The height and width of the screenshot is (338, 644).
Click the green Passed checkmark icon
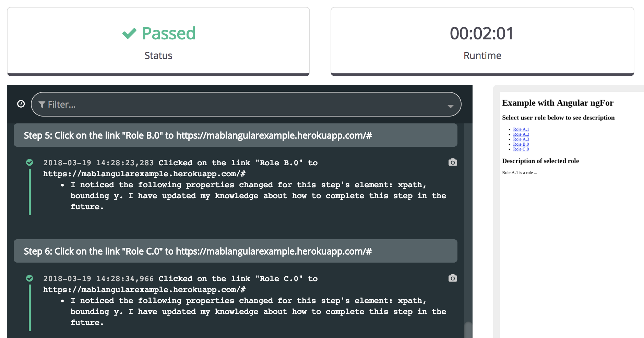(x=129, y=34)
